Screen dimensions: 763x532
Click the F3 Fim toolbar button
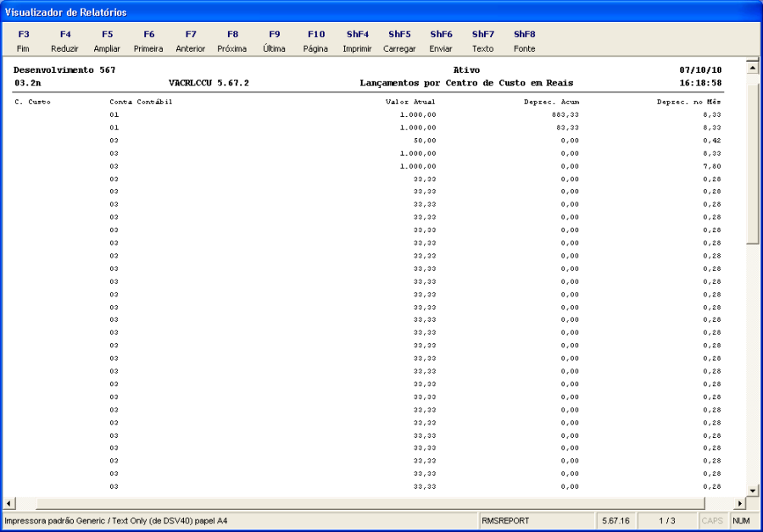[x=23, y=41]
